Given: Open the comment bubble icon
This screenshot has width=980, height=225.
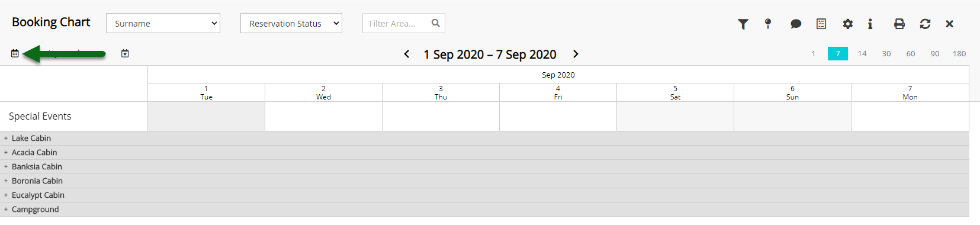Looking at the screenshot, I should point(796,24).
